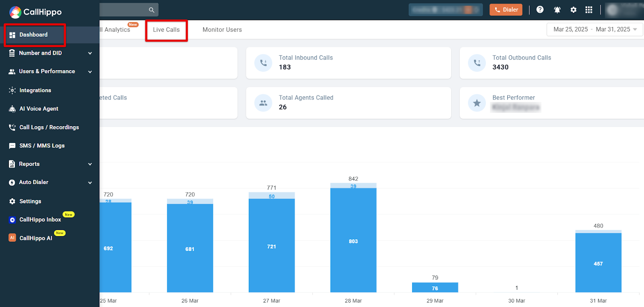Open CallHippo Inbox
The image size is (644, 307).
point(40,220)
